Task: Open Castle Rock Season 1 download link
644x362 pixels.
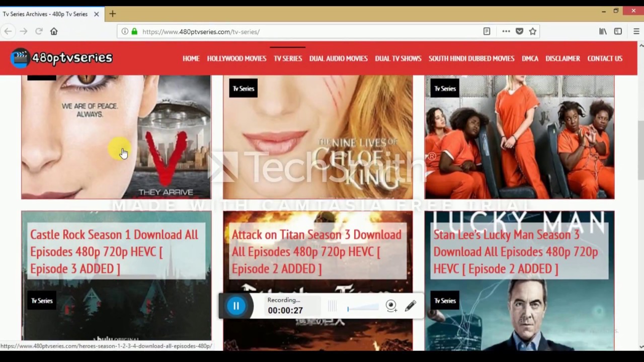Action: [x=114, y=251]
